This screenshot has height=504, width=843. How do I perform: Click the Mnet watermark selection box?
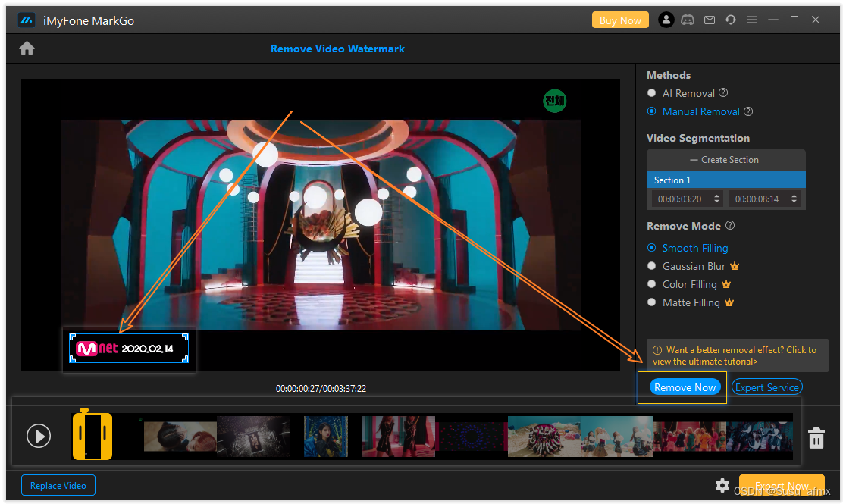(129, 348)
